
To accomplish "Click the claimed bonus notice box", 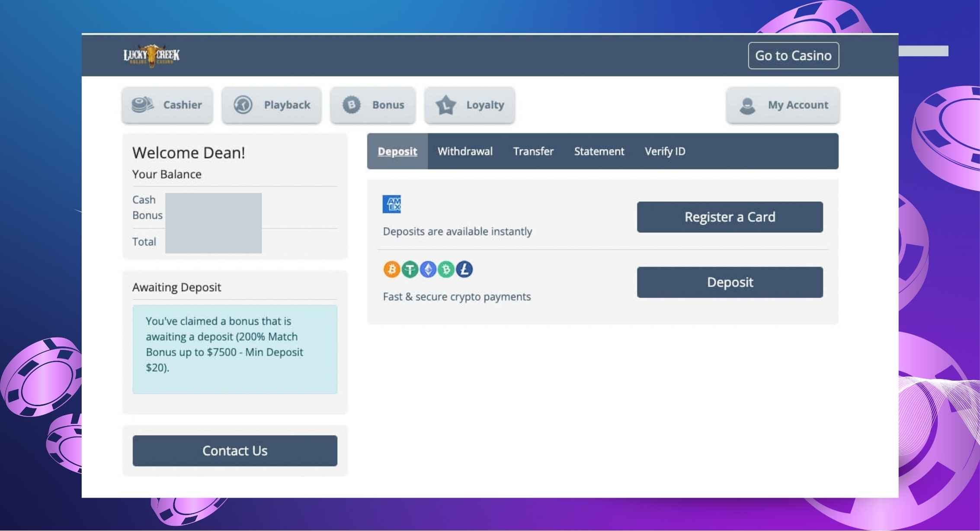I will coord(235,349).
